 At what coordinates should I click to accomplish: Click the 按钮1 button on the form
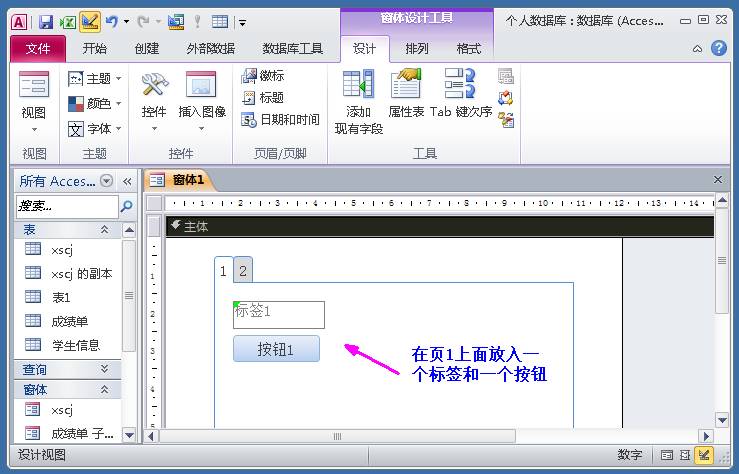pos(276,349)
